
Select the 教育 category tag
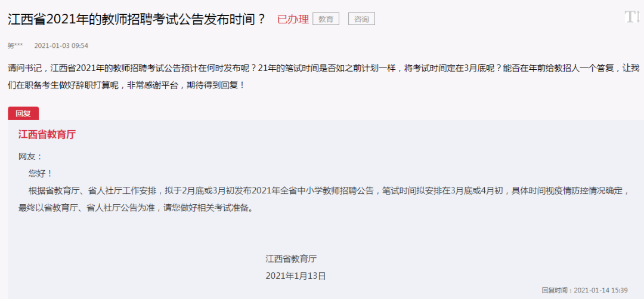coord(326,19)
